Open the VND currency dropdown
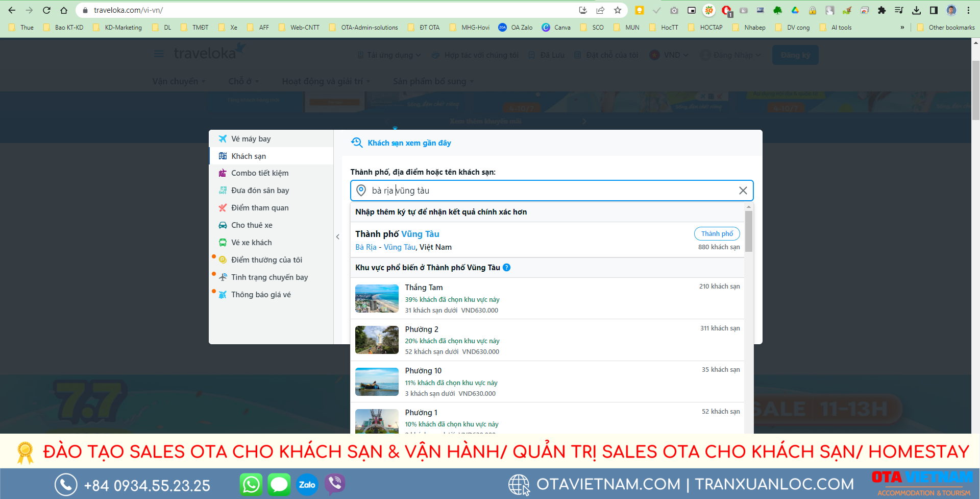This screenshot has width=980, height=499. click(x=669, y=55)
